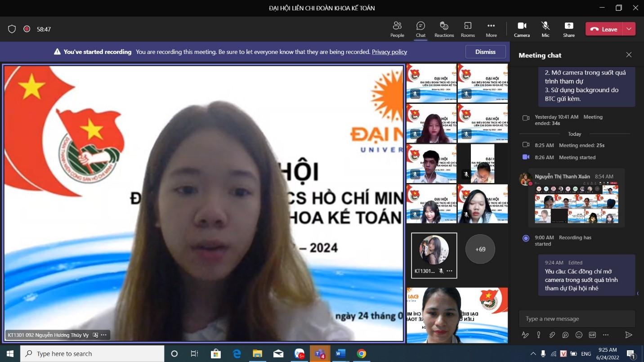Open more compose options (three dots)
Screen dimensions: 644x362
click(x=606, y=335)
